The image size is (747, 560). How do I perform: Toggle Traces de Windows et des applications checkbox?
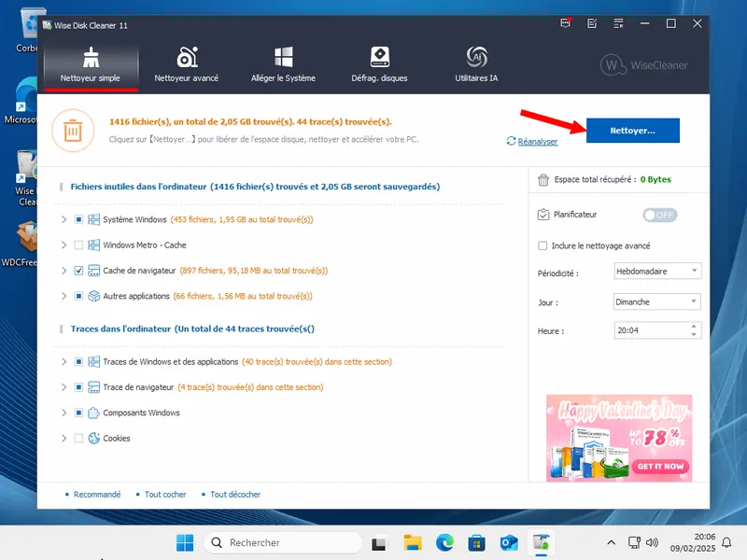pyautogui.click(x=78, y=362)
